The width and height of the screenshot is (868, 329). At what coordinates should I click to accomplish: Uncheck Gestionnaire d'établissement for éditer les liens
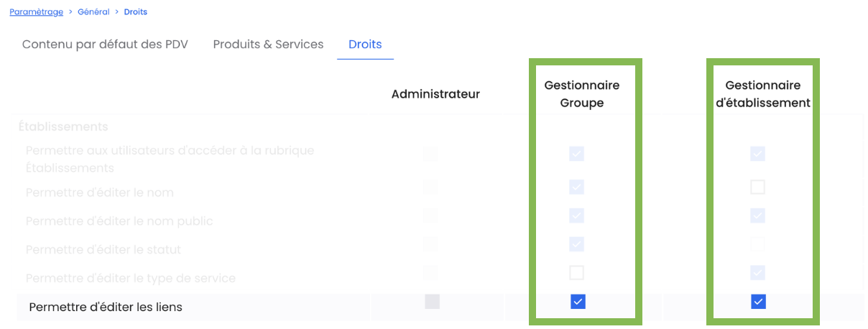[x=758, y=302]
